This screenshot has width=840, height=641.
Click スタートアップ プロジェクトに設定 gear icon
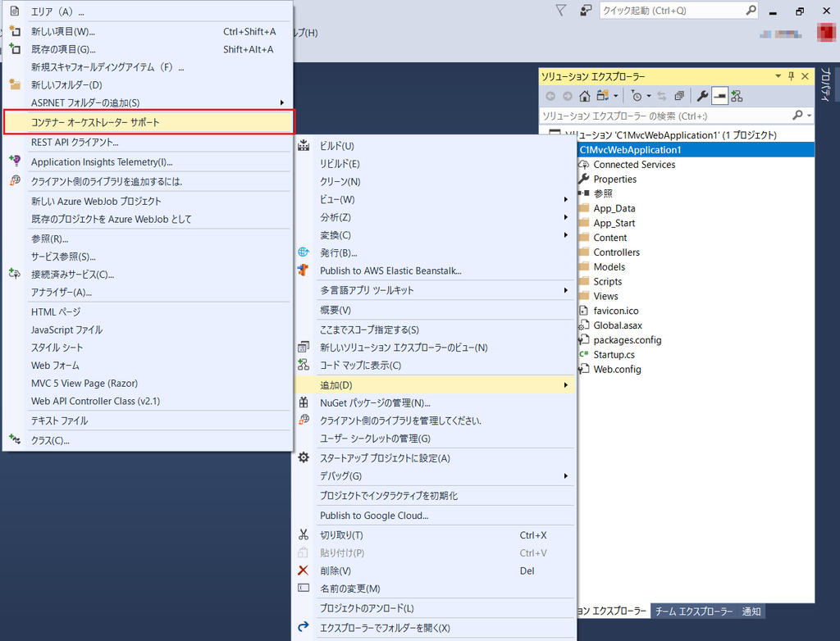304,457
